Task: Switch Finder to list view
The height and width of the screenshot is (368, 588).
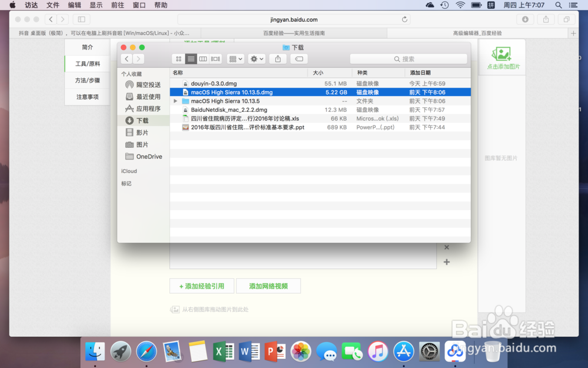Action: tap(191, 59)
